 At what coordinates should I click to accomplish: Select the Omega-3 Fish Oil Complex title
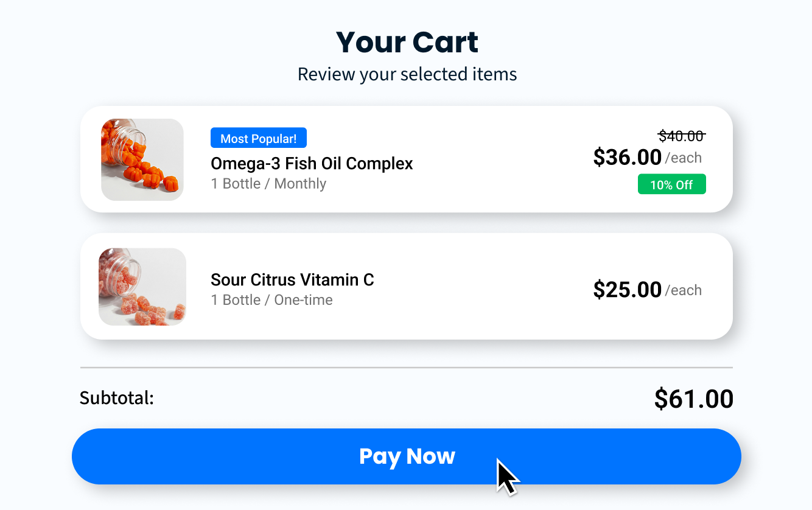click(311, 163)
